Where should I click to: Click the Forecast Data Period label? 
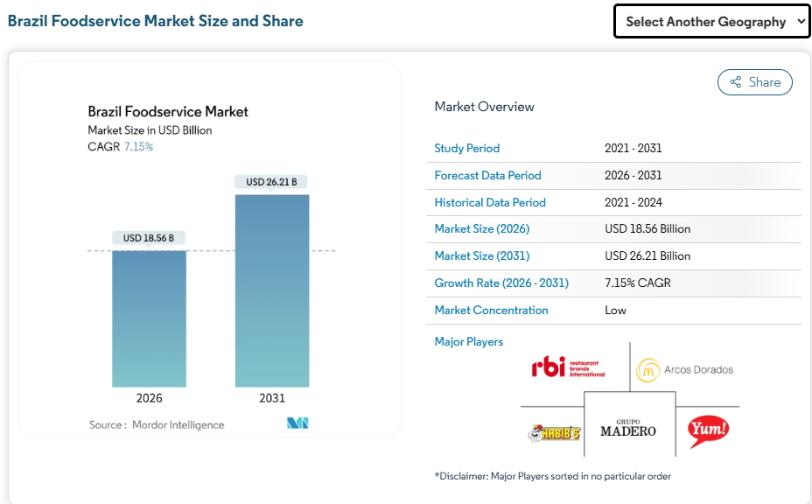487,176
